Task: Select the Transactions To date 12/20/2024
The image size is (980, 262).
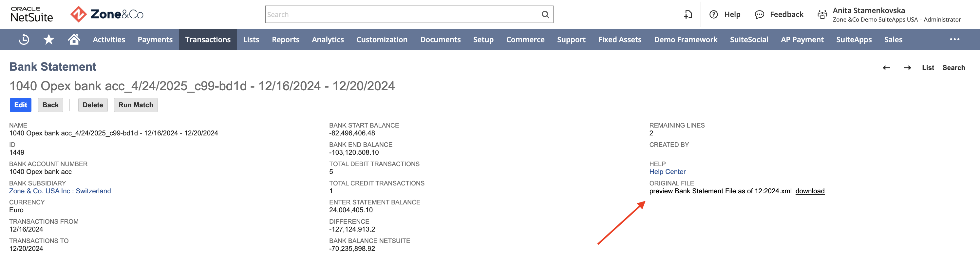Action: click(26, 249)
